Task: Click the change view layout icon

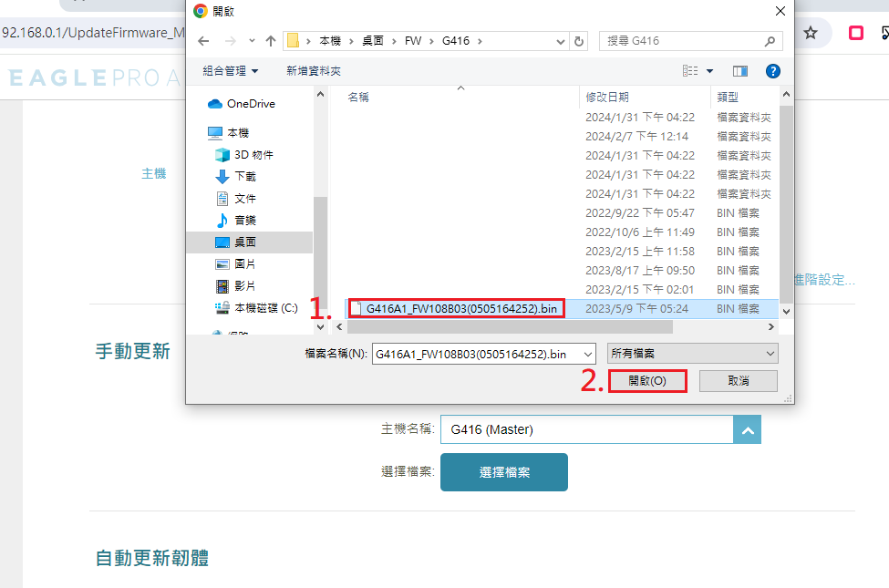Action: 690,71
